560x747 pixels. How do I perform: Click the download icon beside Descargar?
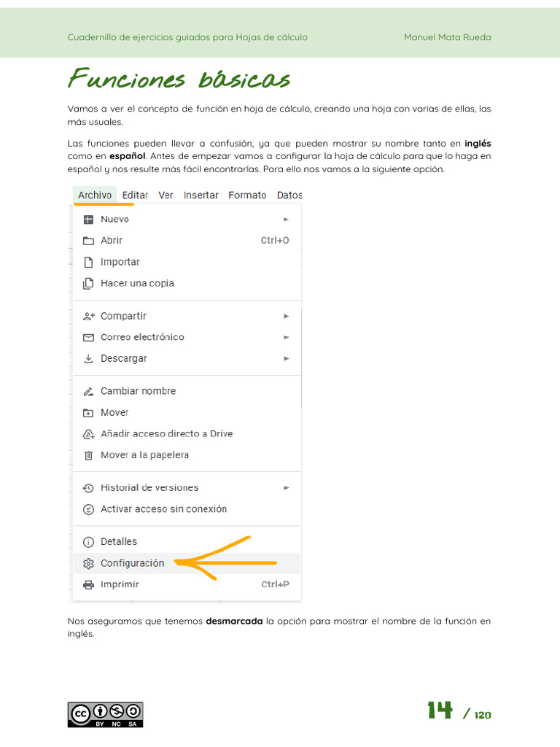point(89,358)
